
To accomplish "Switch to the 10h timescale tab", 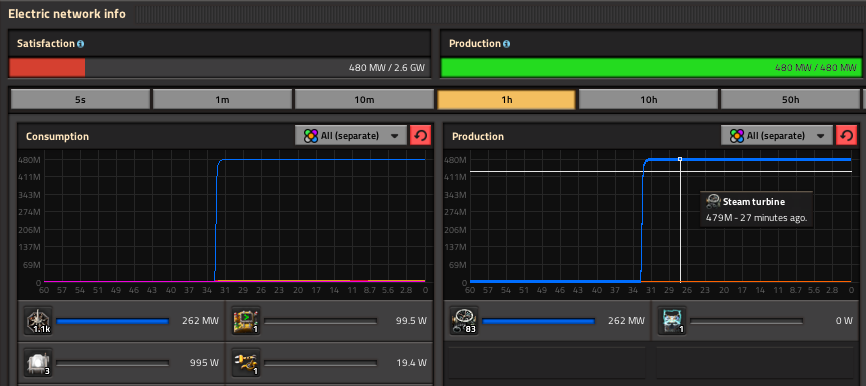I will (648, 100).
